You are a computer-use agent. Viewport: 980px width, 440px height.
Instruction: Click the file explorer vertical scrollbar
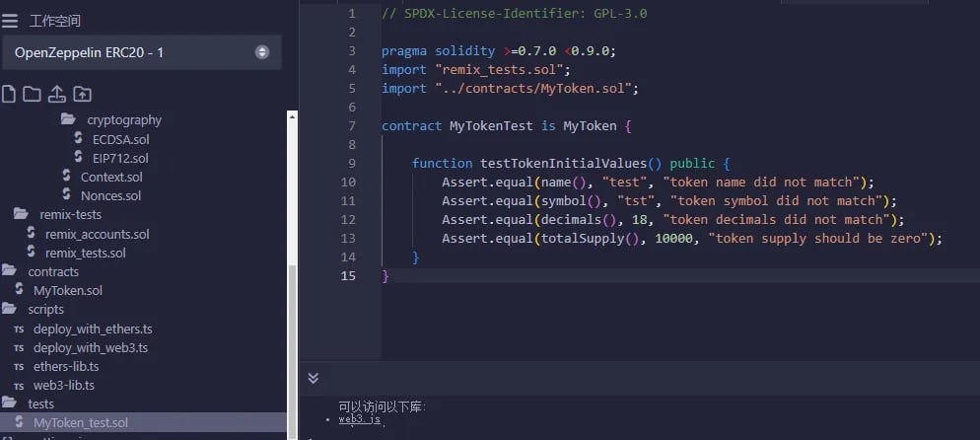[x=292, y=275]
